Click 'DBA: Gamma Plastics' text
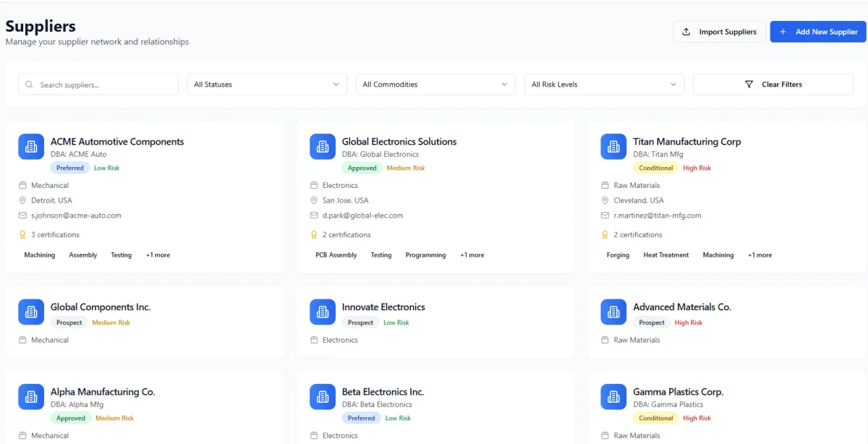 tap(668, 405)
